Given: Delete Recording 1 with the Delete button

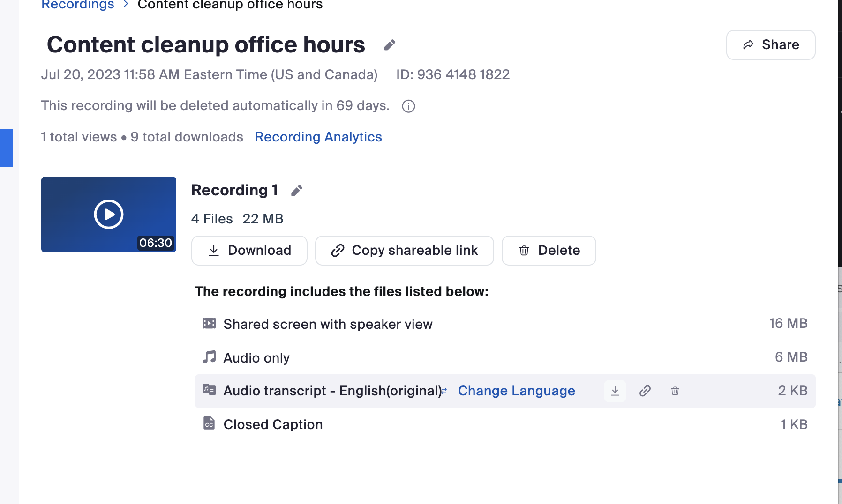Looking at the screenshot, I should pos(549,251).
